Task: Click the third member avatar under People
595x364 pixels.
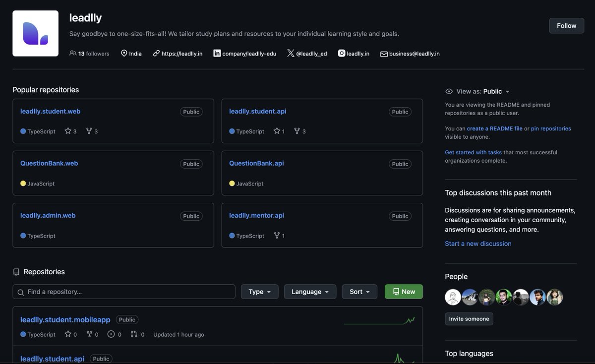Action: tap(487, 297)
